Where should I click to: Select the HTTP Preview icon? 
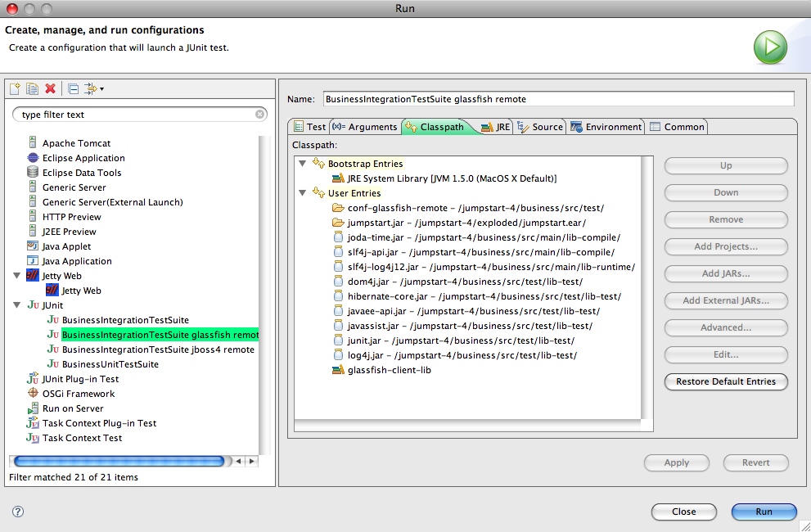click(33, 217)
